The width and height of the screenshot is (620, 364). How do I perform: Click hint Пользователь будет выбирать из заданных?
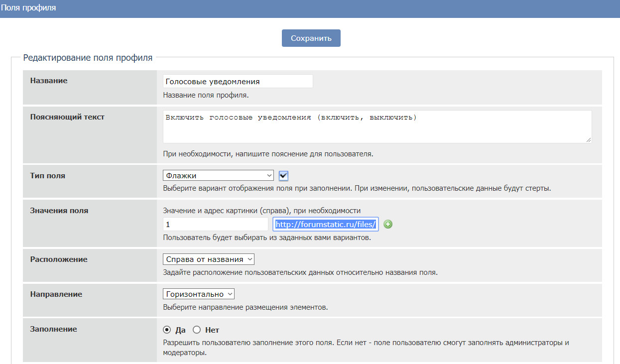pyautogui.click(x=267, y=238)
